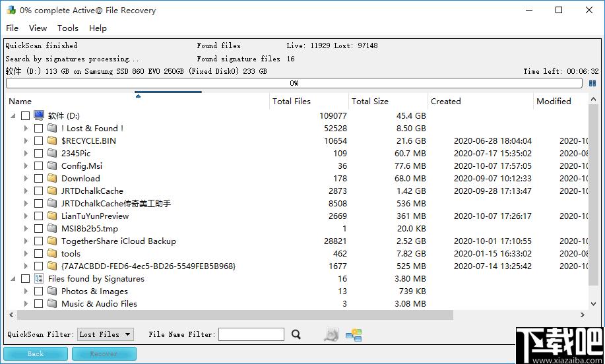Click the JRTDchalkCache传奇美工助手 folder icon
Screen dimensions: 605x364
[x=52, y=203]
